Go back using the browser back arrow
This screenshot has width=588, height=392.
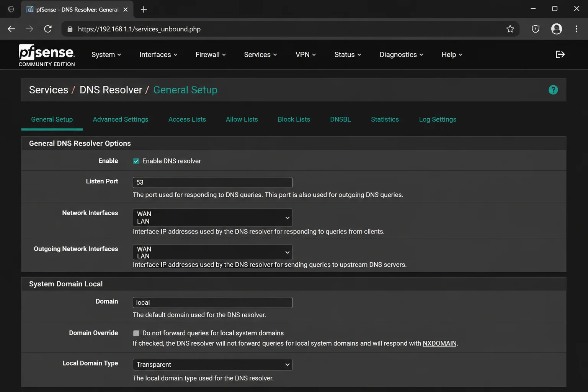(x=11, y=29)
